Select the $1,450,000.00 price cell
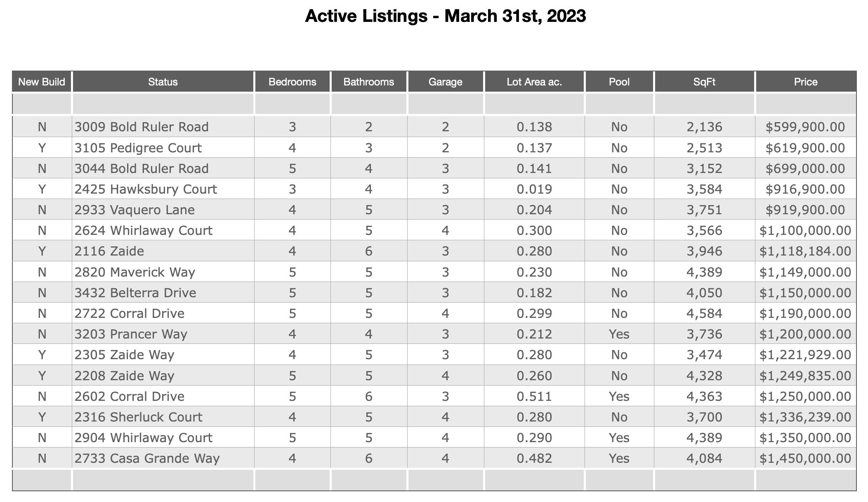Image resolution: width=868 pixels, height=502 pixels. point(806,458)
